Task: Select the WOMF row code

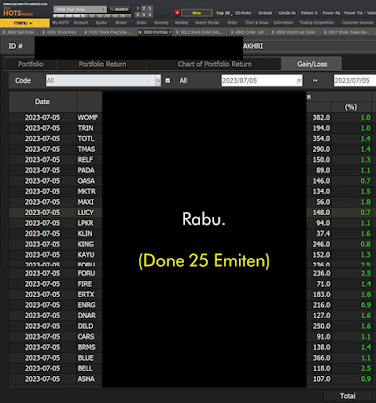Action: (88, 117)
